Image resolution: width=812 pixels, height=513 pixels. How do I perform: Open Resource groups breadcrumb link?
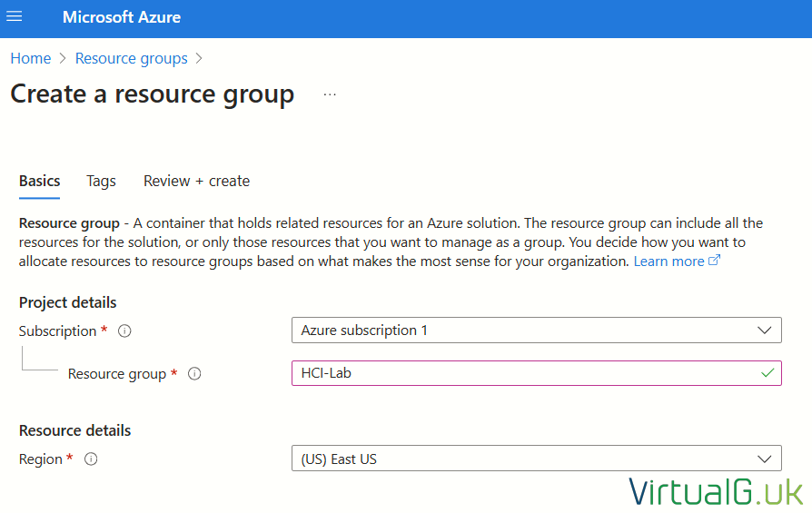[132, 58]
